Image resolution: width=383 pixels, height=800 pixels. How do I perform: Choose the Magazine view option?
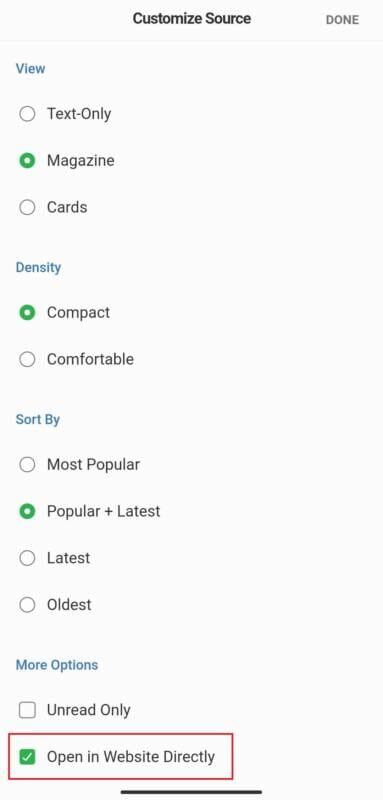click(27, 161)
